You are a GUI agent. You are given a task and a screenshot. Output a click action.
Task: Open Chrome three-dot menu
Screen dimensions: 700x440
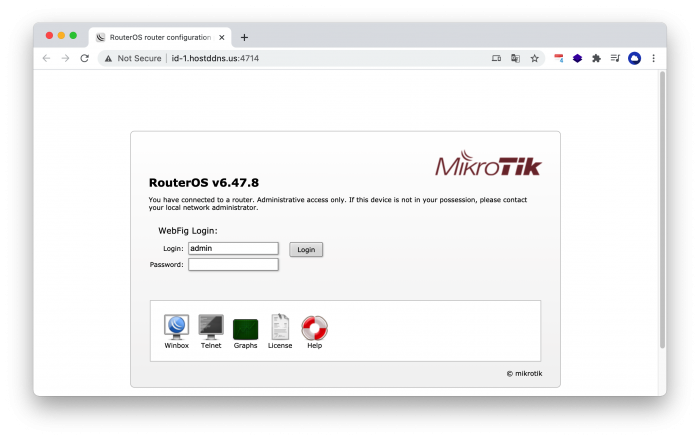coord(654,58)
